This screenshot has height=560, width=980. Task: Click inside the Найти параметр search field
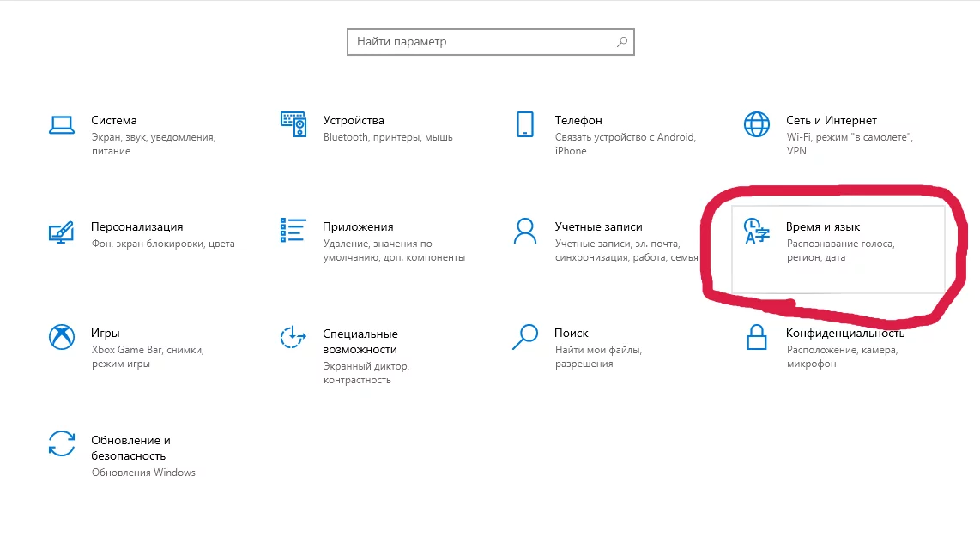pos(491,42)
